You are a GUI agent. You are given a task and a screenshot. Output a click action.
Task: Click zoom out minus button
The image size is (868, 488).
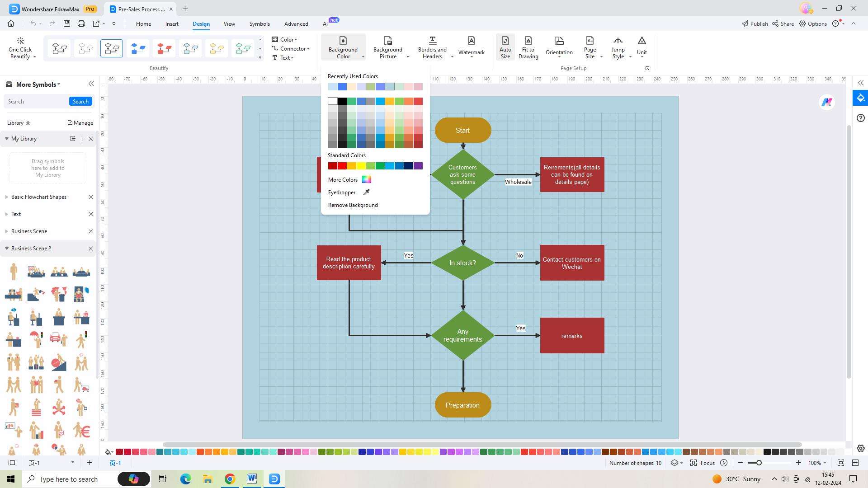click(x=740, y=463)
